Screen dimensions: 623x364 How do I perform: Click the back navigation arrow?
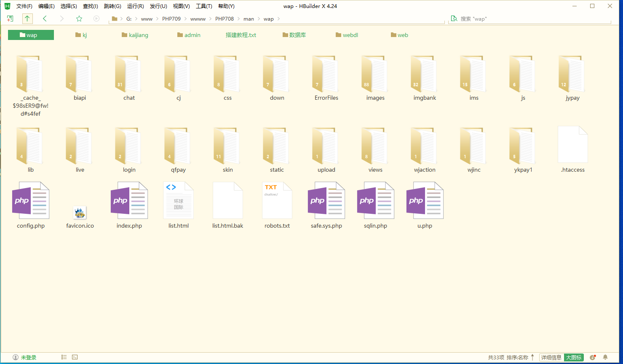click(45, 19)
